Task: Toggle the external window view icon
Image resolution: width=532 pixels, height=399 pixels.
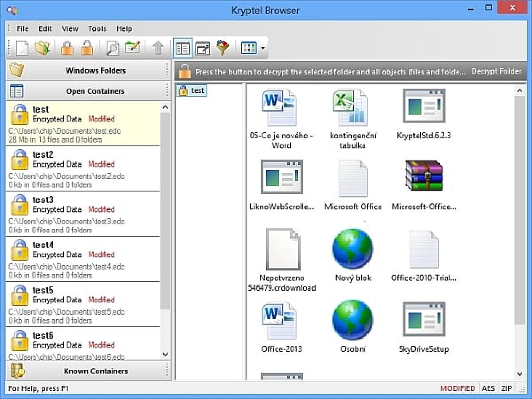Action: tap(203, 47)
